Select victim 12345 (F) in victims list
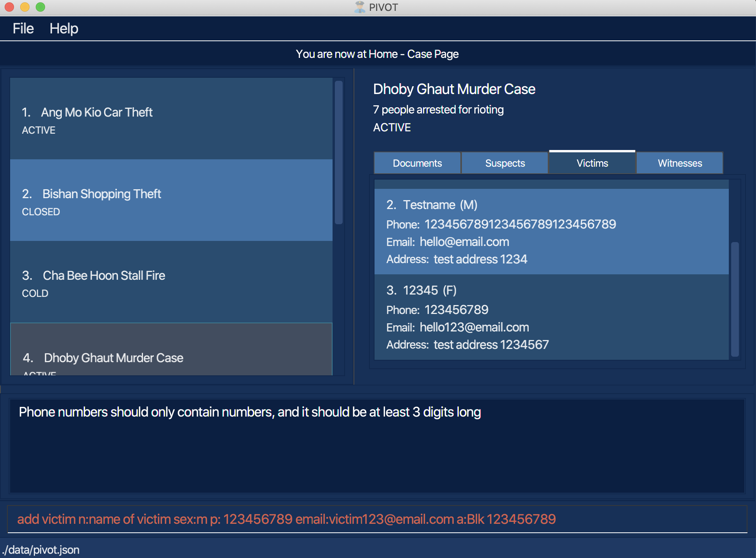This screenshot has height=558, width=756. (x=551, y=317)
